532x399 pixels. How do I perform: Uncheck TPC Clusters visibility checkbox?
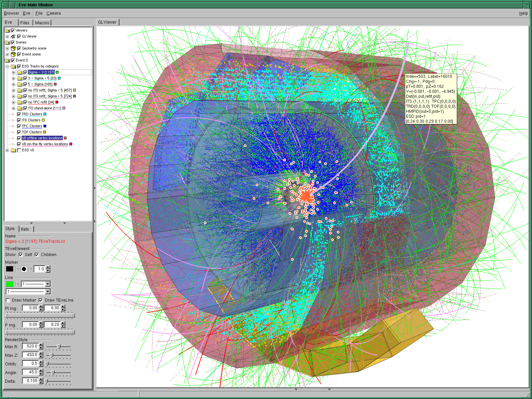19,126
